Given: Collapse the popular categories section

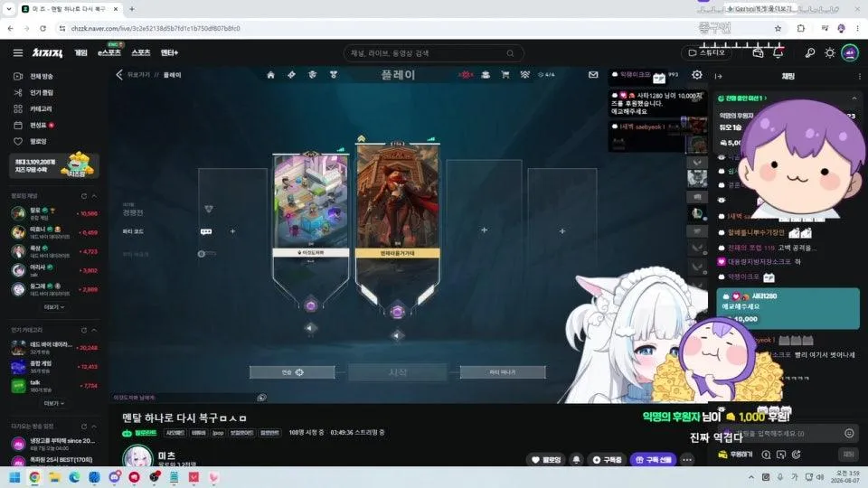Looking at the screenshot, I should 94,331.
